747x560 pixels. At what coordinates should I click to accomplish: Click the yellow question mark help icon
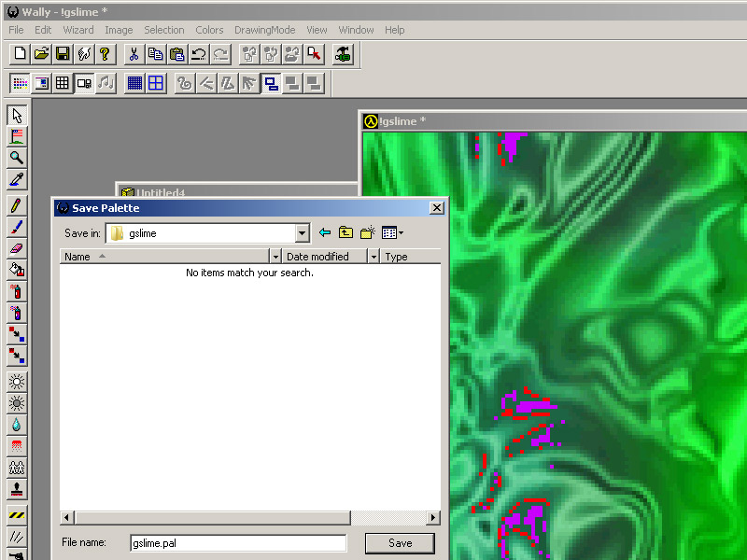(x=105, y=54)
